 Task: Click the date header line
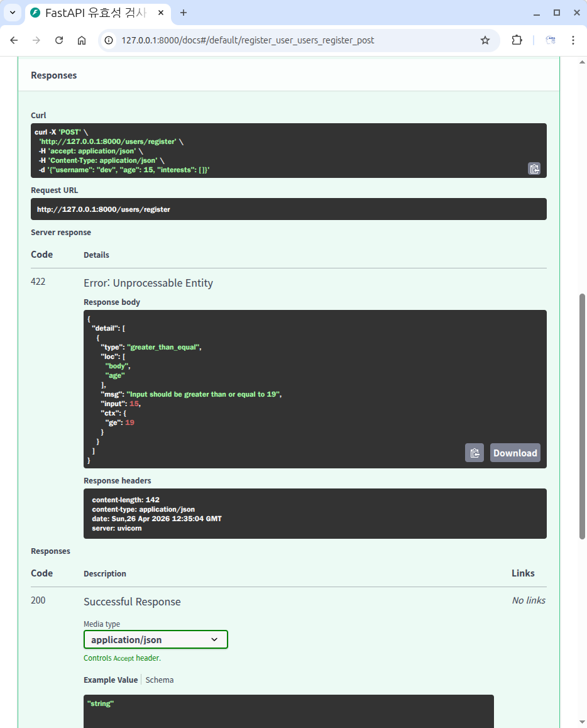[157, 519]
